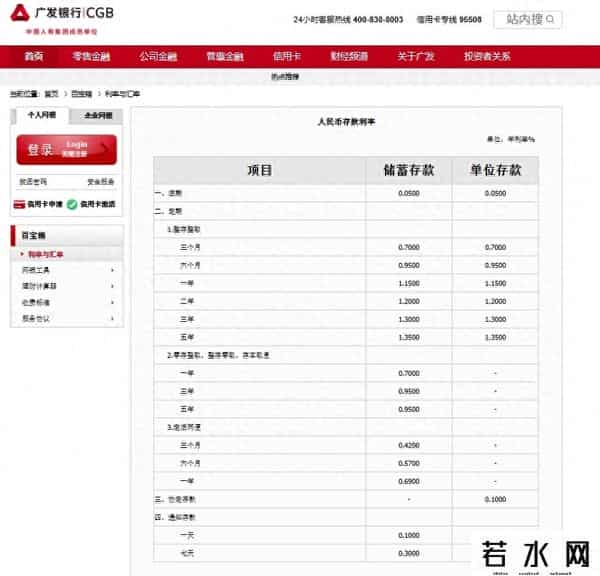Click the 二、定期 row label
This screenshot has height=576, width=600.
[168, 211]
